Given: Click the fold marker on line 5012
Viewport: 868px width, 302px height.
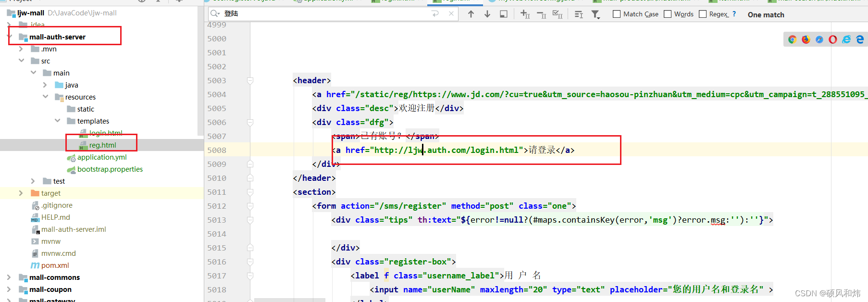Looking at the screenshot, I should pyautogui.click(x=250, y=206).
